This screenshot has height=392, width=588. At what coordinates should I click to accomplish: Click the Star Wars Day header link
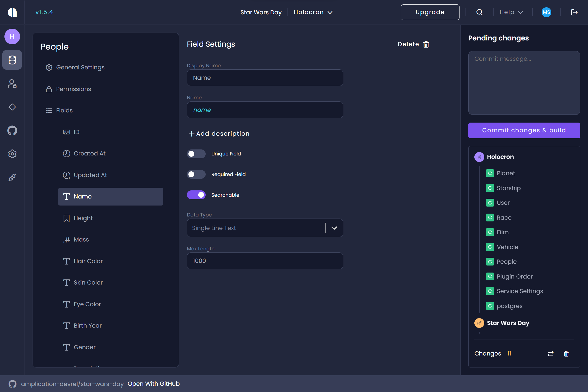[x=261, y=12]
